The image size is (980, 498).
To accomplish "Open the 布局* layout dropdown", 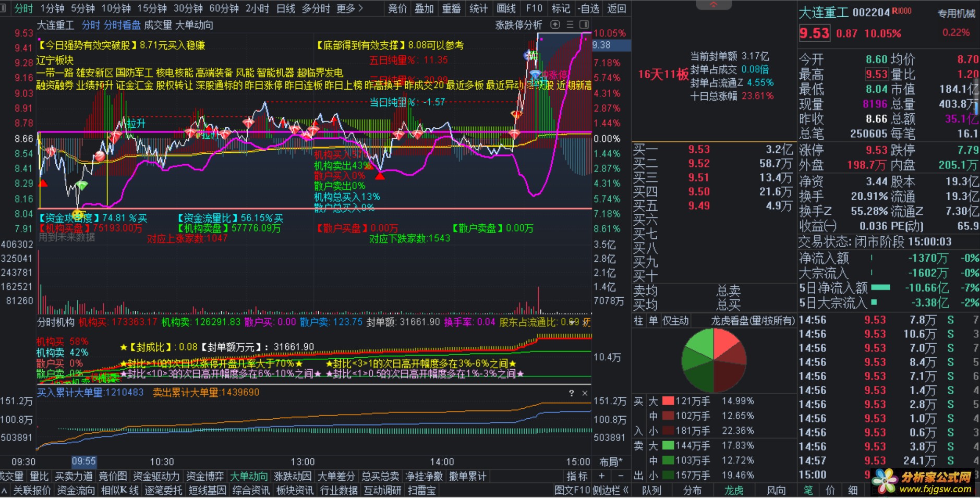I will click(611, 462).
